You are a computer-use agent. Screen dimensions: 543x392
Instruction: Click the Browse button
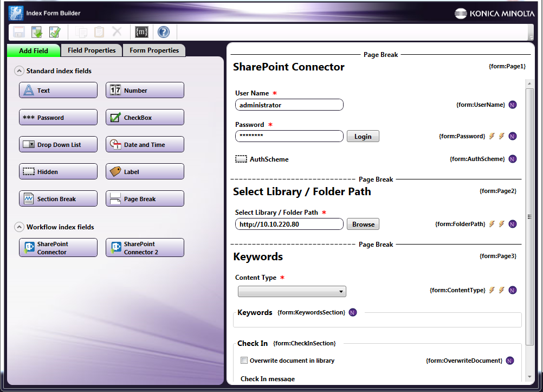point(363,224)
